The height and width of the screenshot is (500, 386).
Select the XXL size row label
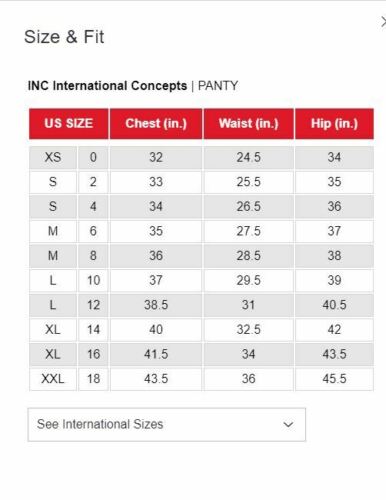53,379
